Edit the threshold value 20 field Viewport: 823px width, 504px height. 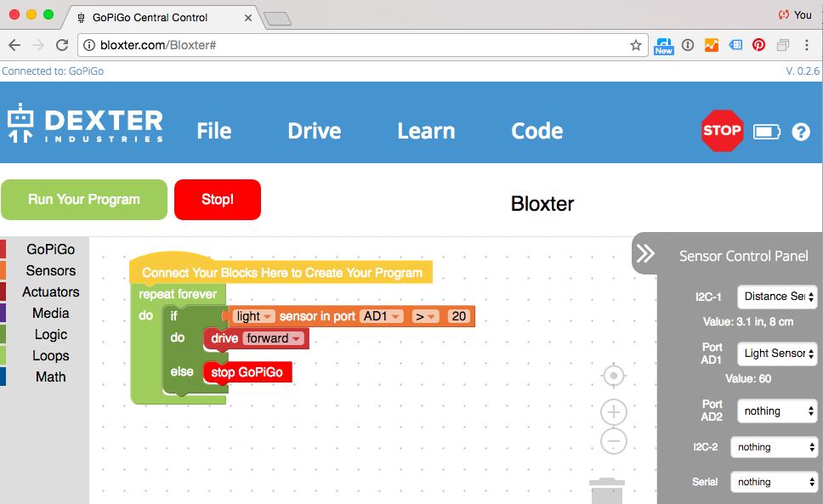pyautogui.click(x=459, y=316)
